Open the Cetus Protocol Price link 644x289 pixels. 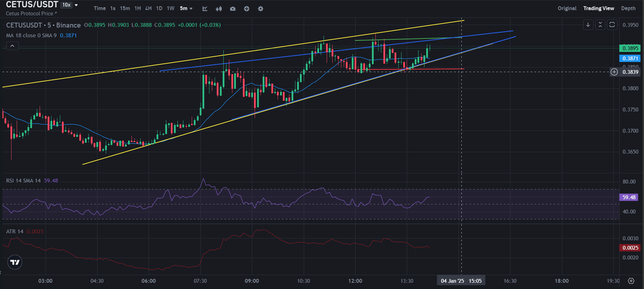(31, 14)
